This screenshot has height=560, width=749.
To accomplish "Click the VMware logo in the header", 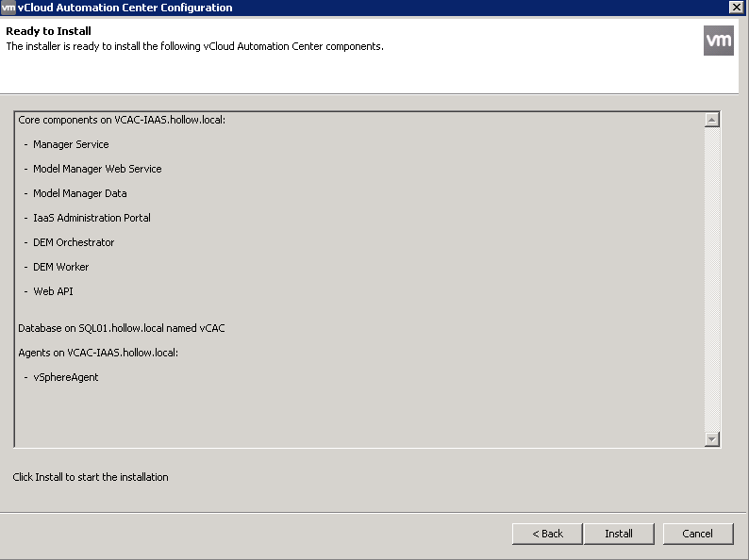I will point(718,41).
